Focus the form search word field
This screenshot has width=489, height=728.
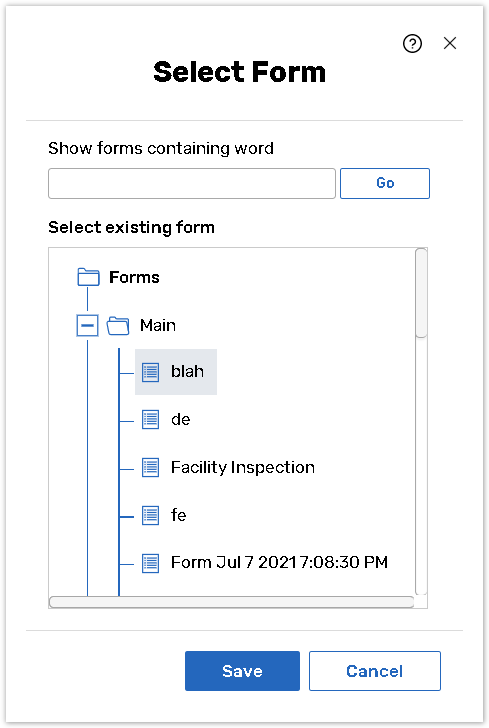pos(192,183)
